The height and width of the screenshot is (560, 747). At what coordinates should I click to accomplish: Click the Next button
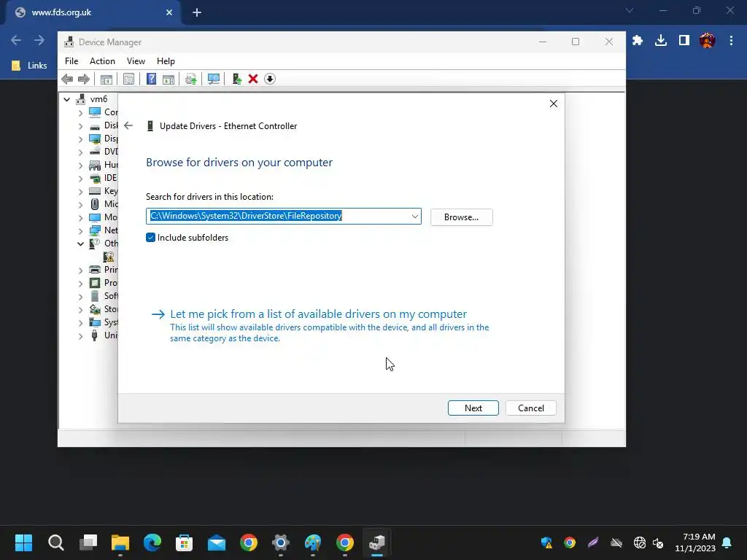(x=473, y=408)
